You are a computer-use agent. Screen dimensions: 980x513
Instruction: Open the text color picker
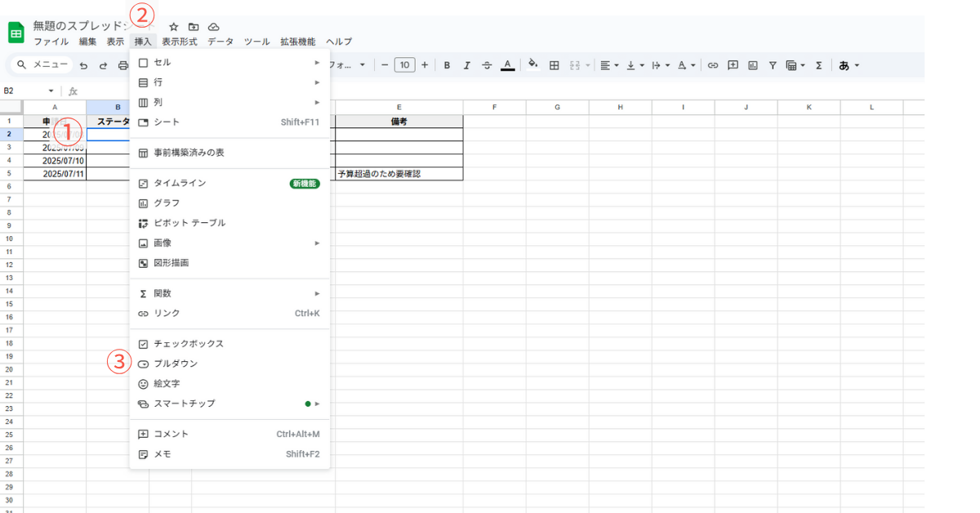[x=507, y=65]
